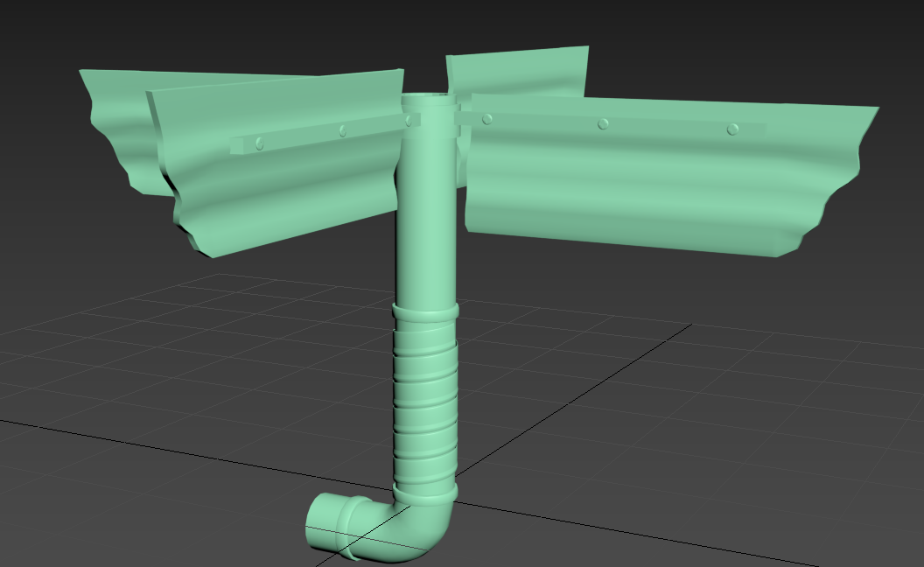Select the top junction connecting the gutters
The height and width of the screenshot is (567, 924).
pyautogui.click(x=430, y=105)
